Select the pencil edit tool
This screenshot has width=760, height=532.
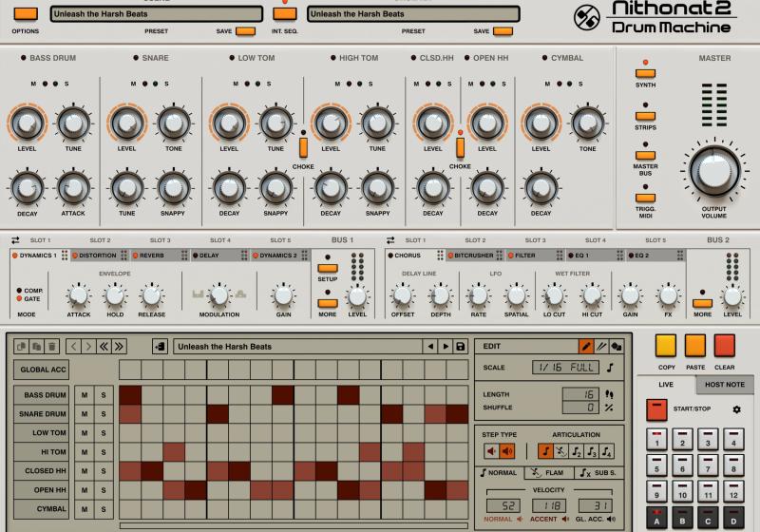click(586, 347)
